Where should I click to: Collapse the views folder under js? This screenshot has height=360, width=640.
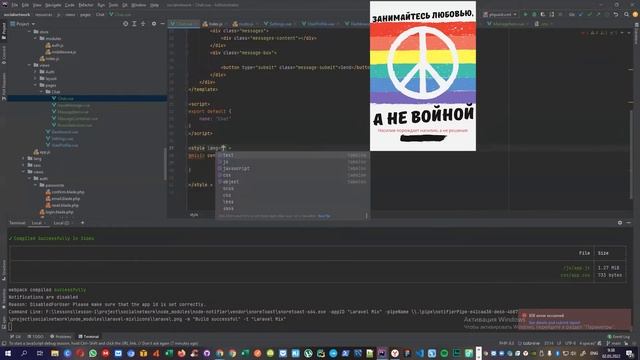[x=30, y=65]
